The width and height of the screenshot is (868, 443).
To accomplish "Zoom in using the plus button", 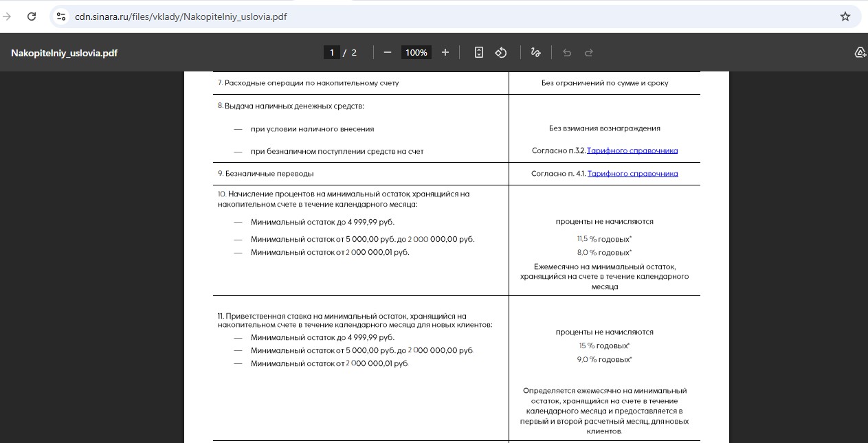I will click(445, 52).
